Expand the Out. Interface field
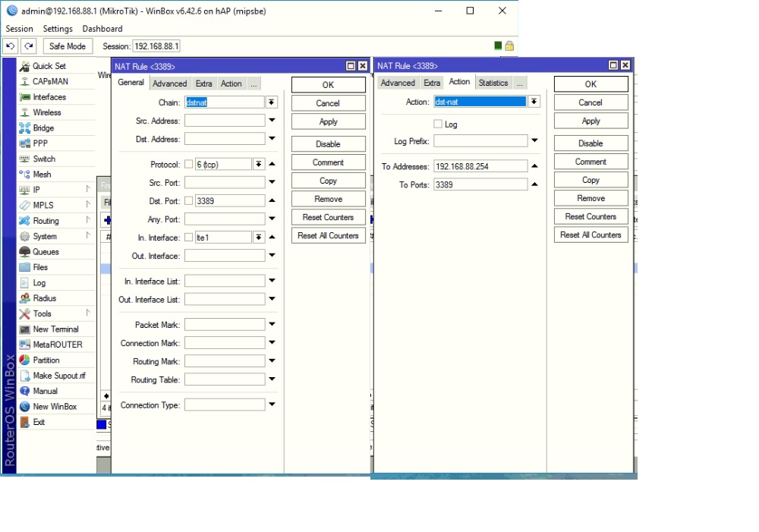The image size is (759, 532). click(x=272, y=255)
